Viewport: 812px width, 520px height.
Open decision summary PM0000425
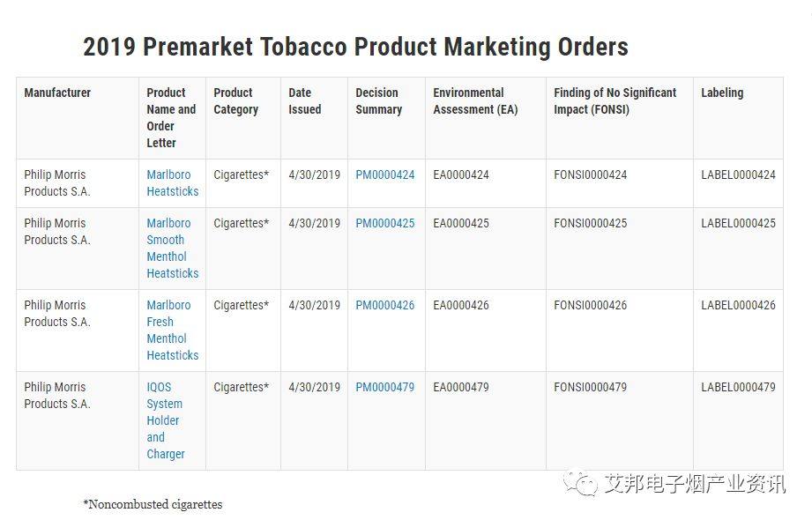click(384, 223)
